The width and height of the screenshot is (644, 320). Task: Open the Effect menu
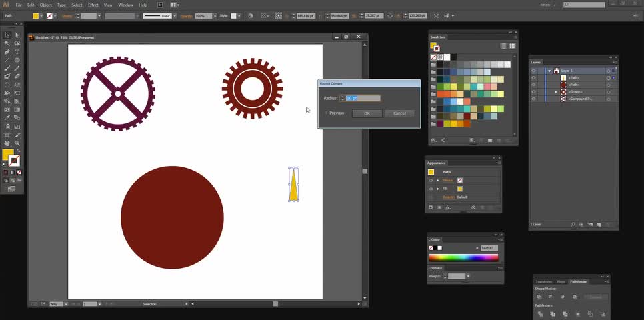93,5
